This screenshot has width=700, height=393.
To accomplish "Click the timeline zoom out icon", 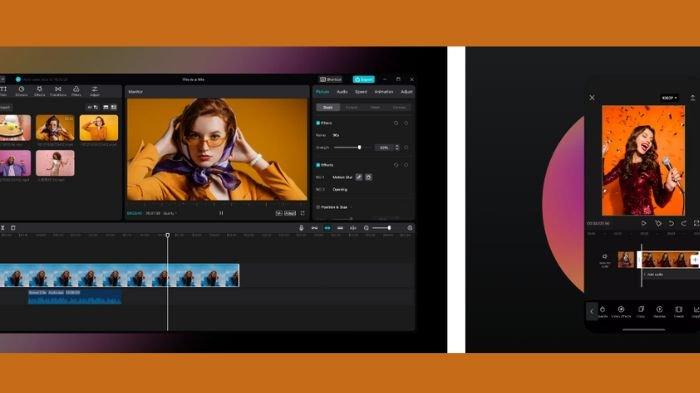I will (x=366, y=228).
